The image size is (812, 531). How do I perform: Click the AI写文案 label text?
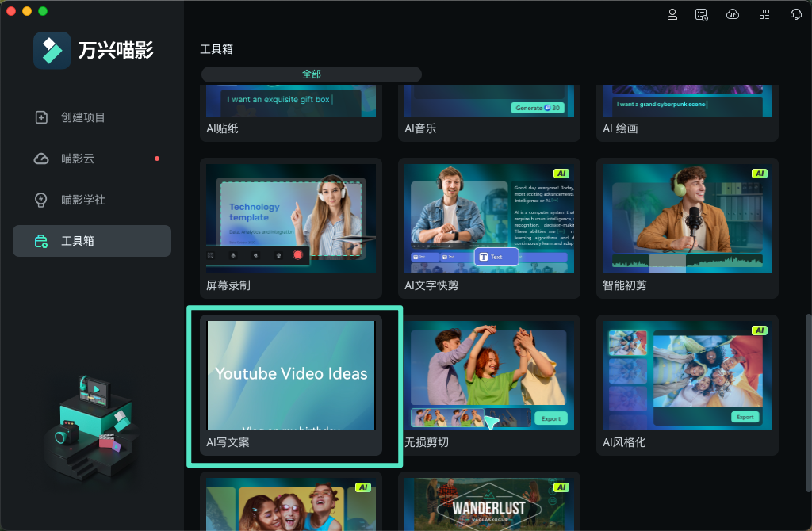tap(228, 442)
